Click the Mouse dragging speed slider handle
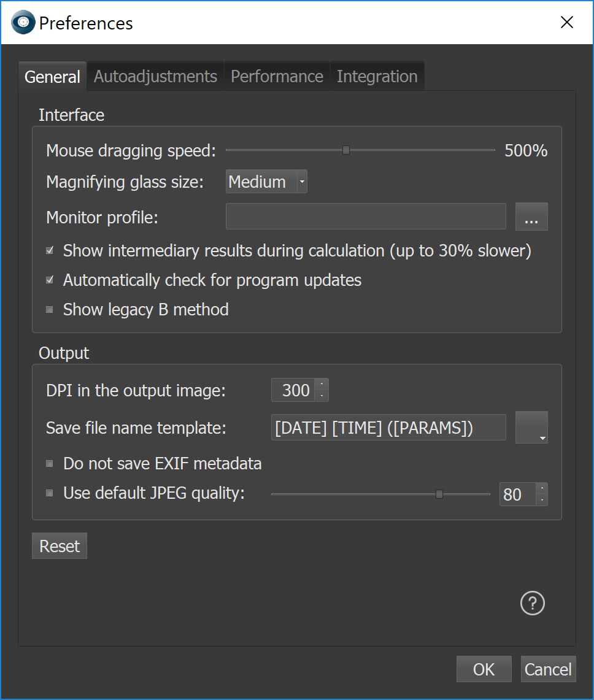Image resolution: width=594 pixels, height=700 pixels. (345, 150)
